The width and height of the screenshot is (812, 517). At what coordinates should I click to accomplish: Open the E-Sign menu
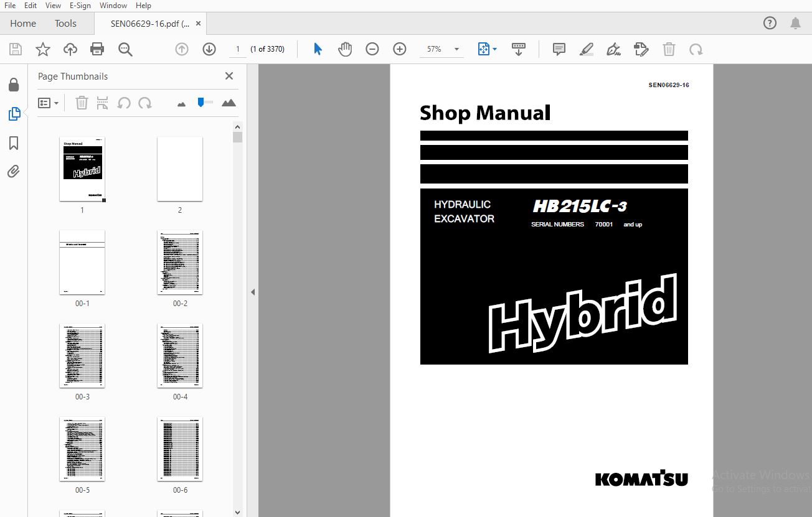tap(80, 6)
